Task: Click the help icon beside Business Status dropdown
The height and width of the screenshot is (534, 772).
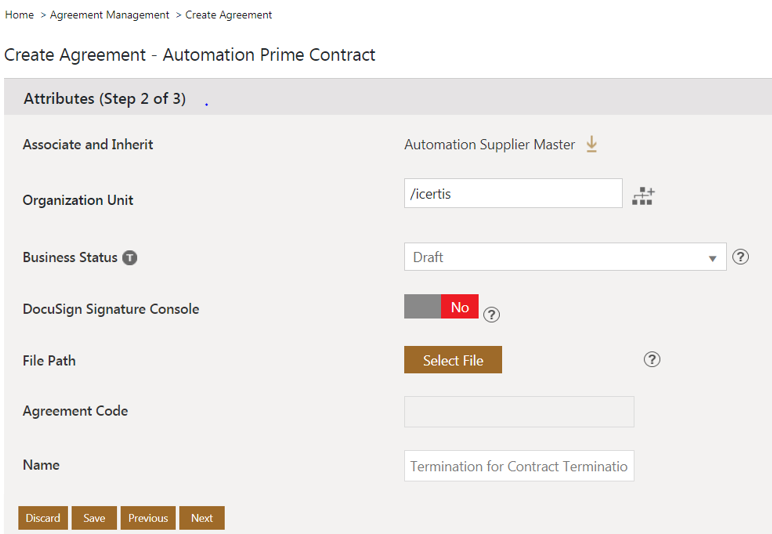Action: point(740,256)
